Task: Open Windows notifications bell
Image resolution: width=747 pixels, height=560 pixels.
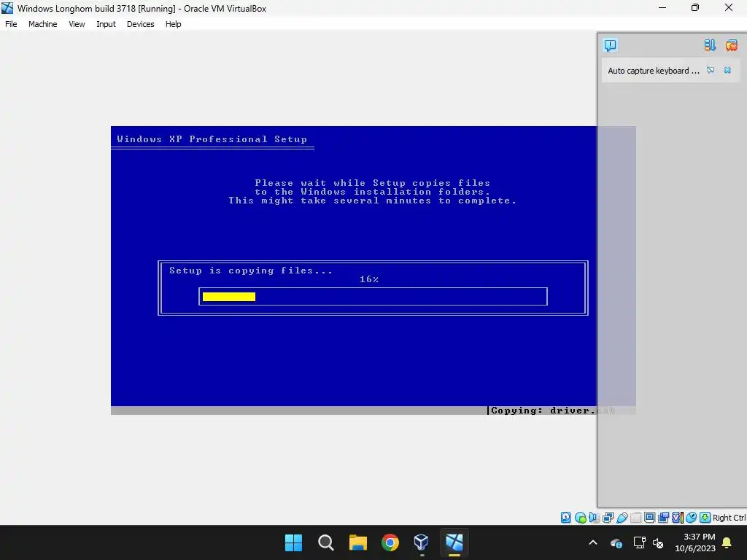Action: [727, 542]
